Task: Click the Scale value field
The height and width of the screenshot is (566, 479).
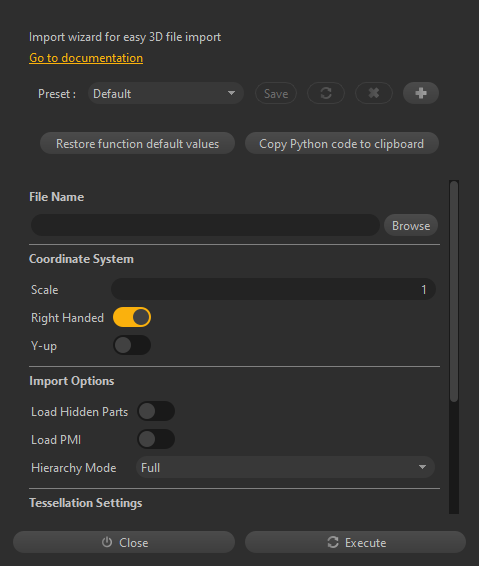Action: coord(273,289)
